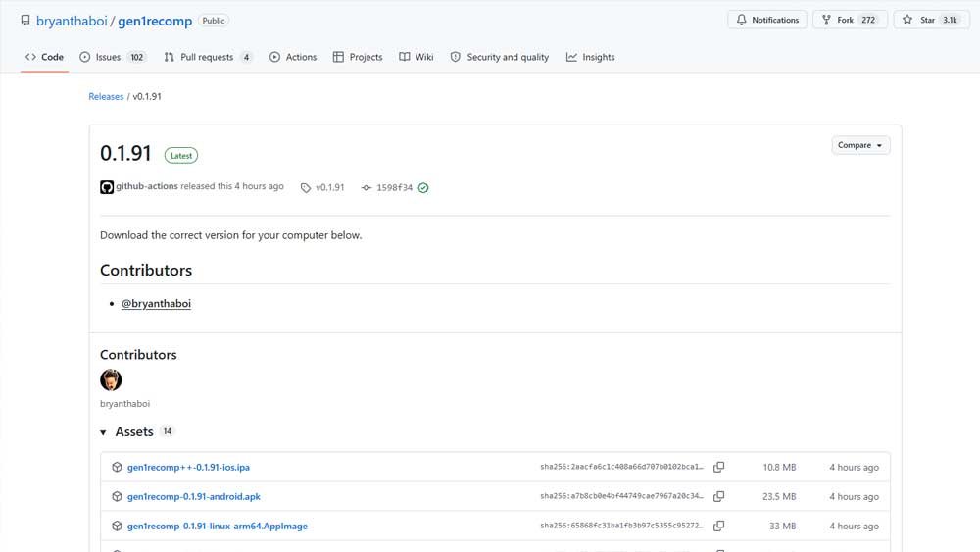Click the 23.5 MB file size
The image size is (980, 552).
[779, 496]
